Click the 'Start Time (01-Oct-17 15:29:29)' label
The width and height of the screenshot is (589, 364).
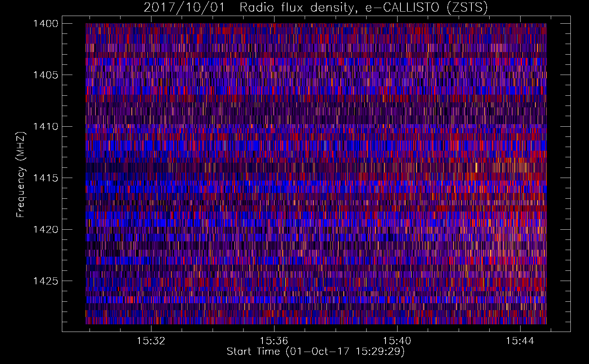(x=316, y=352)
